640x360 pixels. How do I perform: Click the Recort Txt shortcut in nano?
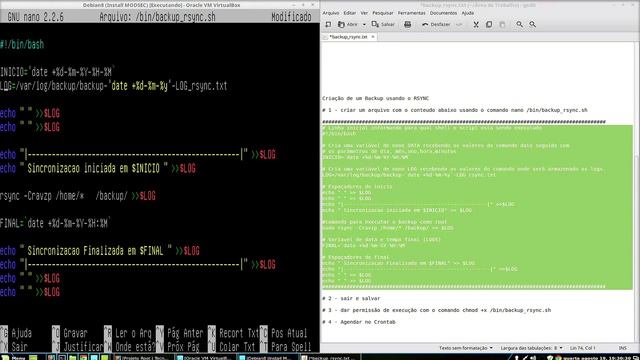pyautogui.click(x=233, y=333)
